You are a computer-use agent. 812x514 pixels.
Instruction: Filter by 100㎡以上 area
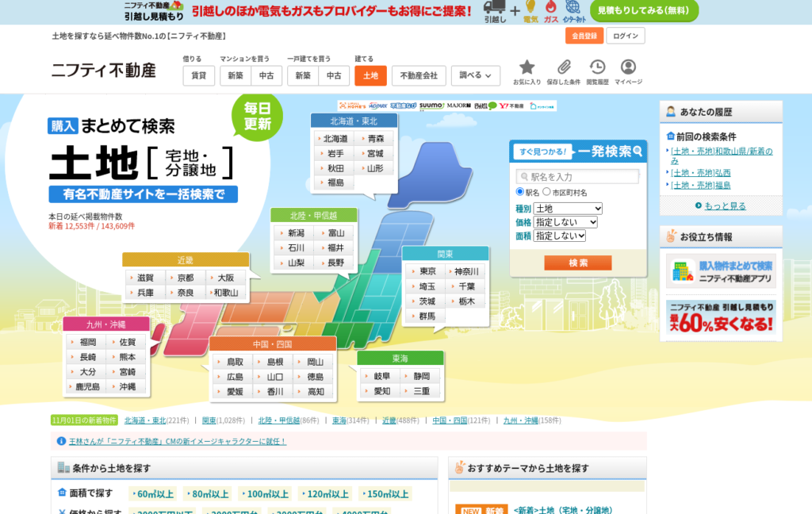265,494
